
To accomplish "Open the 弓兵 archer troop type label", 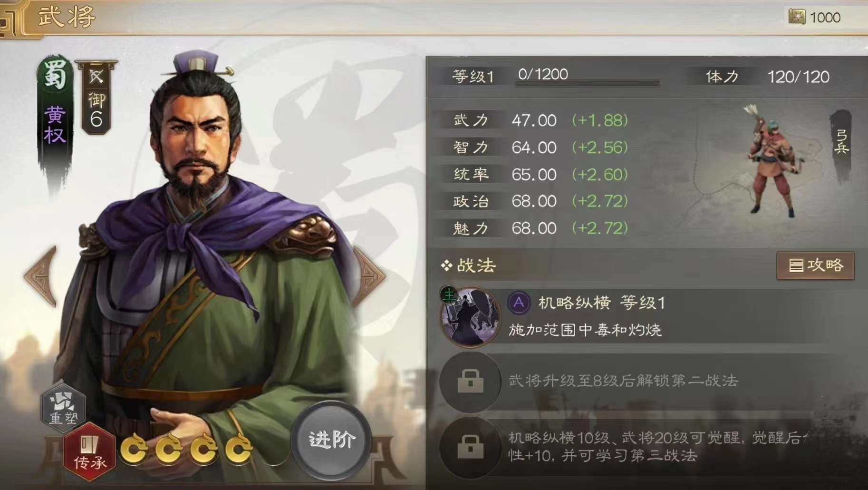I will tap(841, 142).
